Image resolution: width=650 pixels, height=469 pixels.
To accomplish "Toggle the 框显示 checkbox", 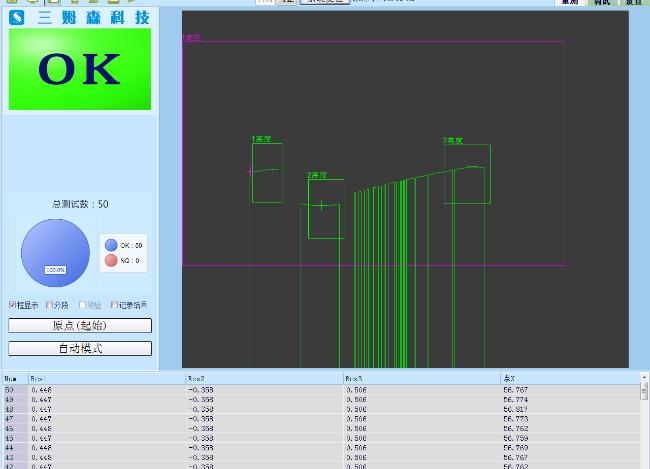I will (x=12, y=305).
